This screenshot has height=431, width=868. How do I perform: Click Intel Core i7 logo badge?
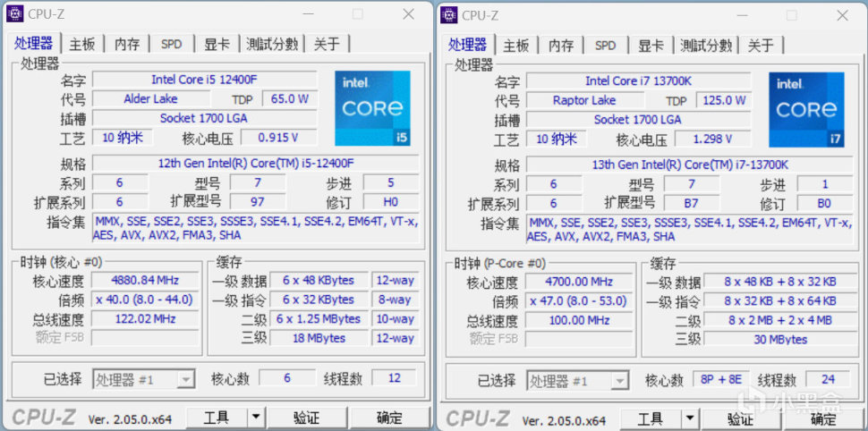(x=806, y=110)
